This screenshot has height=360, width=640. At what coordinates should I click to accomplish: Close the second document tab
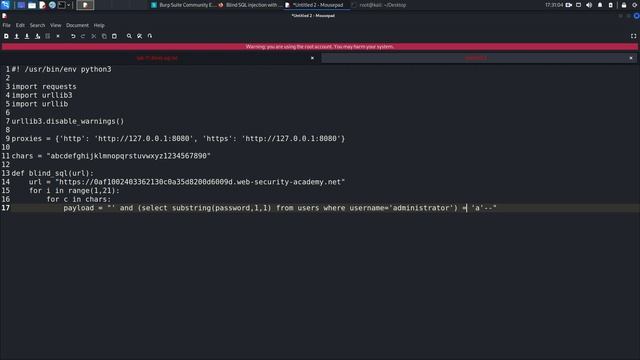[x=631, y=58]
